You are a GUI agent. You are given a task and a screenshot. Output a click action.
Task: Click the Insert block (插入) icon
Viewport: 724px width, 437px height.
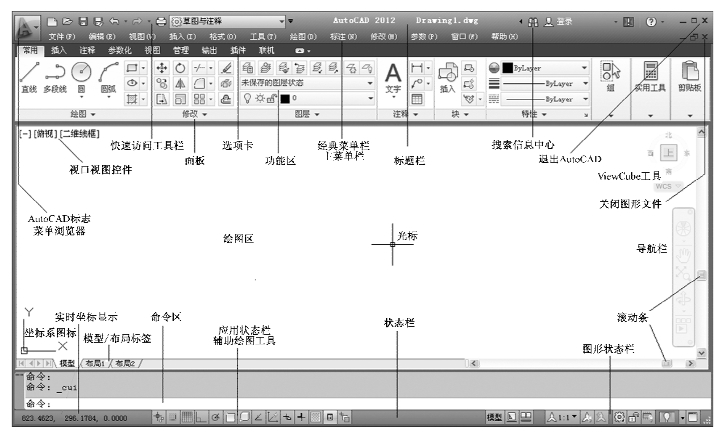pyautogui.click(x=447, y=79)
